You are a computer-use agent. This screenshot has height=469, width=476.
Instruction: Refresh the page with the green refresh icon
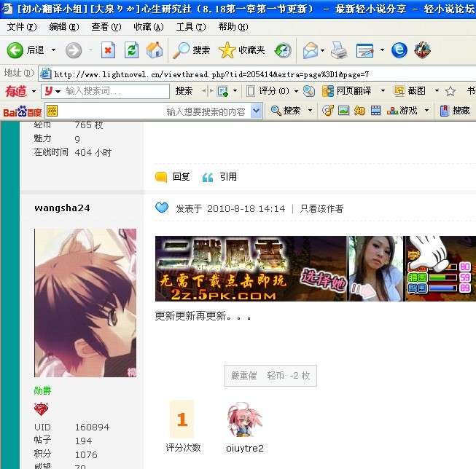[x=131, y=50]
